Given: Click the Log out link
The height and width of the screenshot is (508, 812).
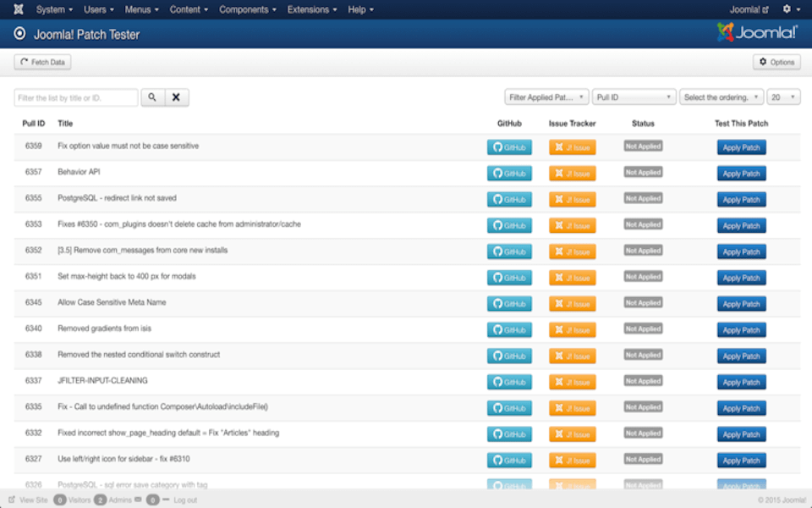Looking at the screenshot, I should click(185, 500).
